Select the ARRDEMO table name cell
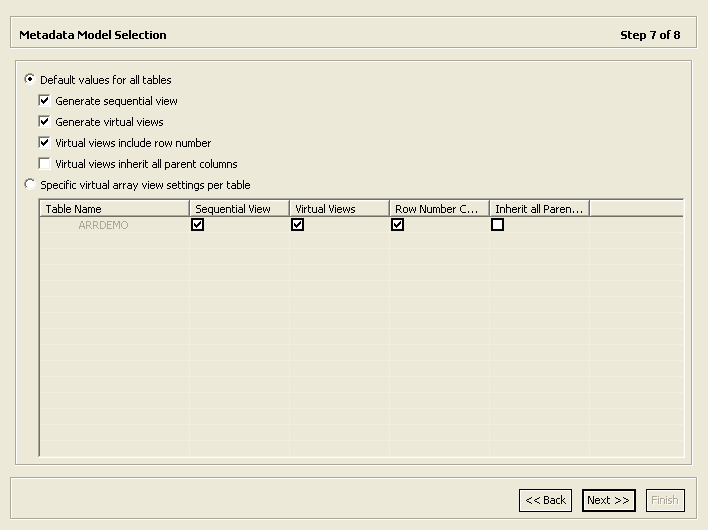The width and height of the screenshot is (708, 530). [104, 225]
